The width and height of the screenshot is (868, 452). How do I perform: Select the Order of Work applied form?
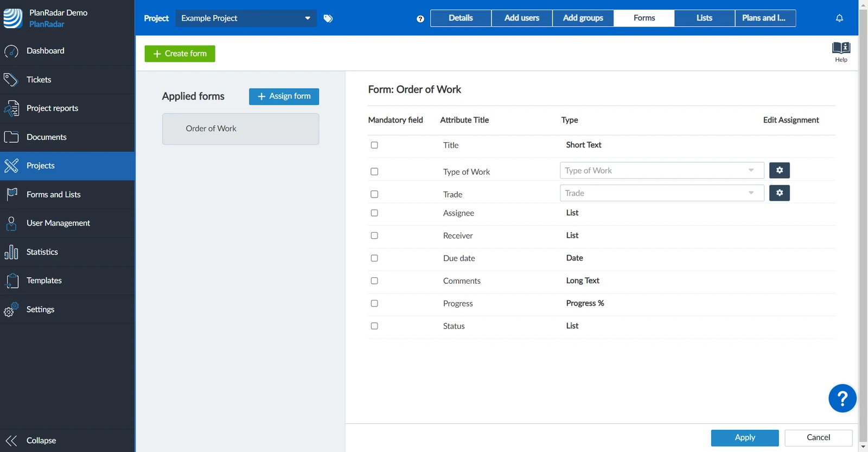point(240,129)
